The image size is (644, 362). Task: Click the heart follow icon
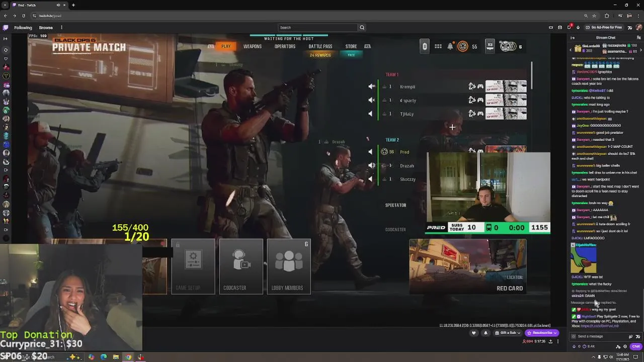(x=473, y=333)
